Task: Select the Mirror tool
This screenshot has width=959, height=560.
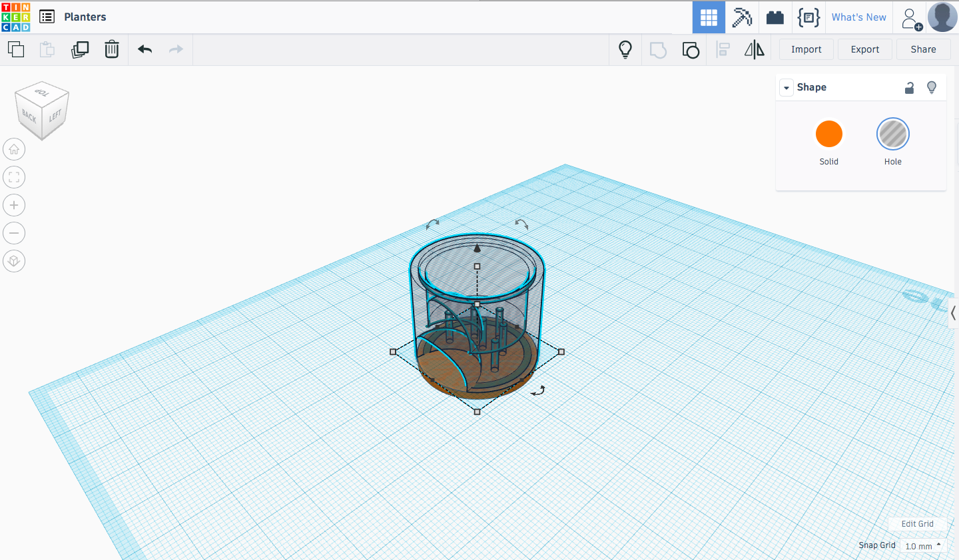Action: [755, 49]
